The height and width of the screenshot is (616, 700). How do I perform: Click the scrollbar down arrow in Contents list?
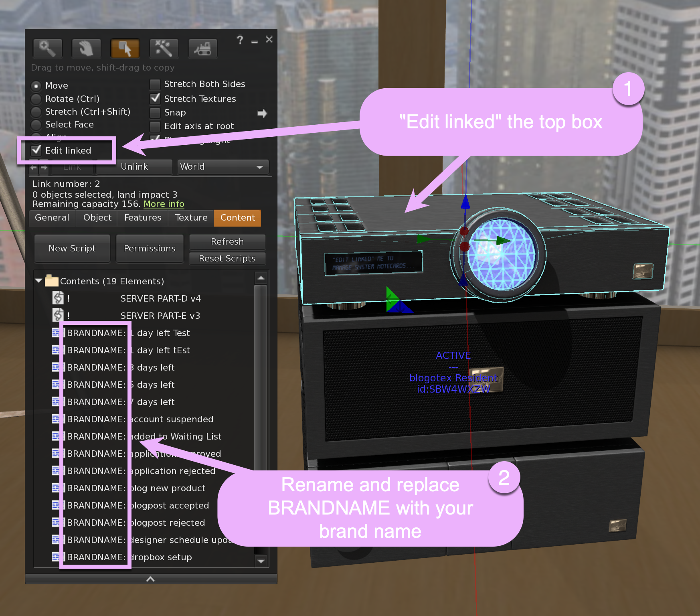coord(261,561)
